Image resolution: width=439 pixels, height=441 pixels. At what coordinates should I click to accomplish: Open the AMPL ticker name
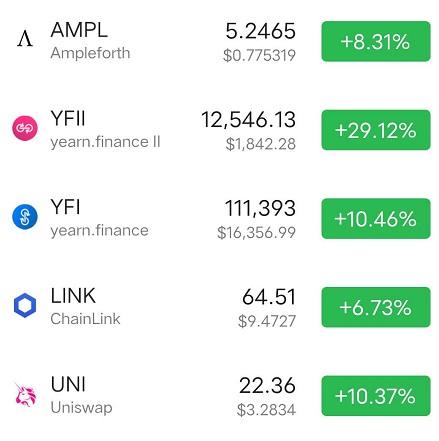point(79,30)
